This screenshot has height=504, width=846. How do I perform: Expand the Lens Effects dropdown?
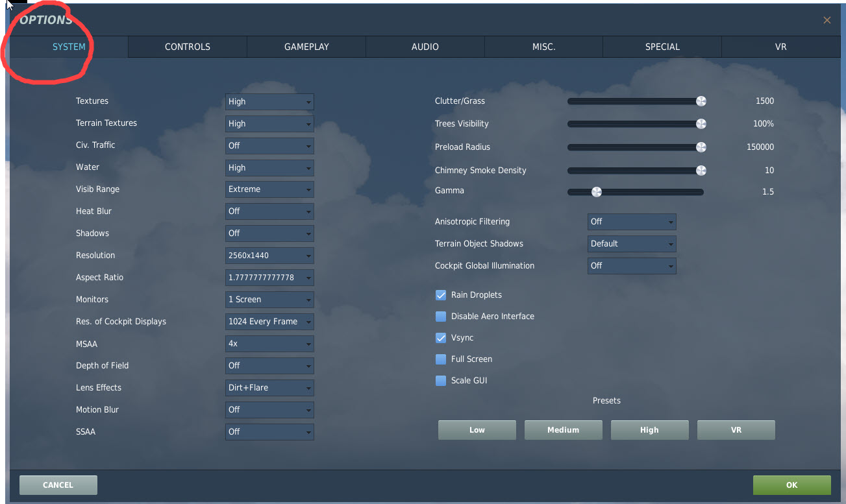click(x=269, y=388)
